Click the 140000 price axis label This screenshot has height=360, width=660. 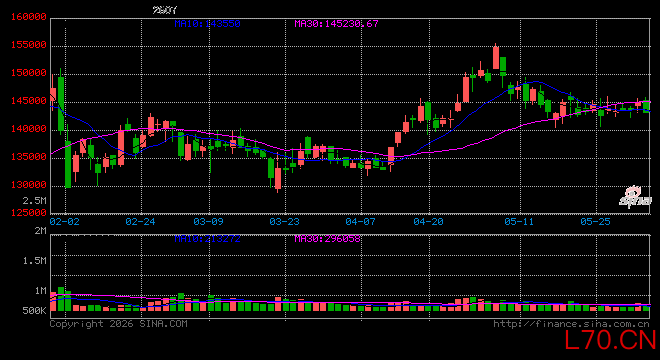click(x=28, y=129)
